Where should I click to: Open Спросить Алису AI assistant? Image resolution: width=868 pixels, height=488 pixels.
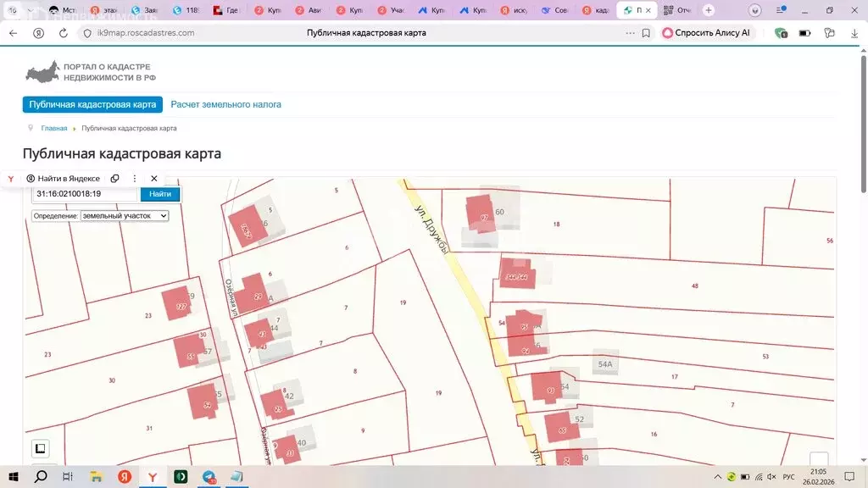coord(706,33)
